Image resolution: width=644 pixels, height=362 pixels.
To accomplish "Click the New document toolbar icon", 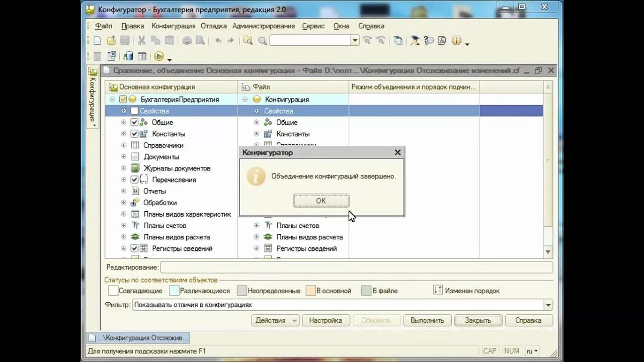I will point(98,41).
